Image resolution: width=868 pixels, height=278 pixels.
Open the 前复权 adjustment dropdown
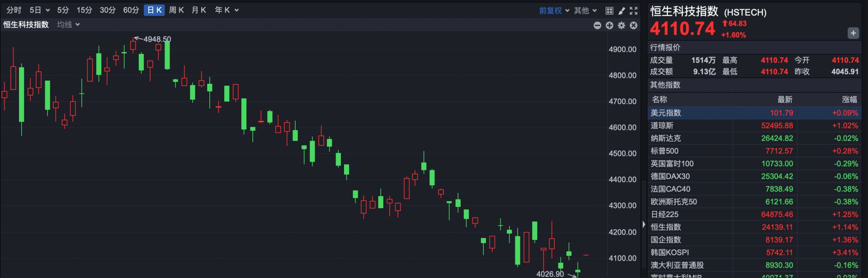[x=554, y=10]
